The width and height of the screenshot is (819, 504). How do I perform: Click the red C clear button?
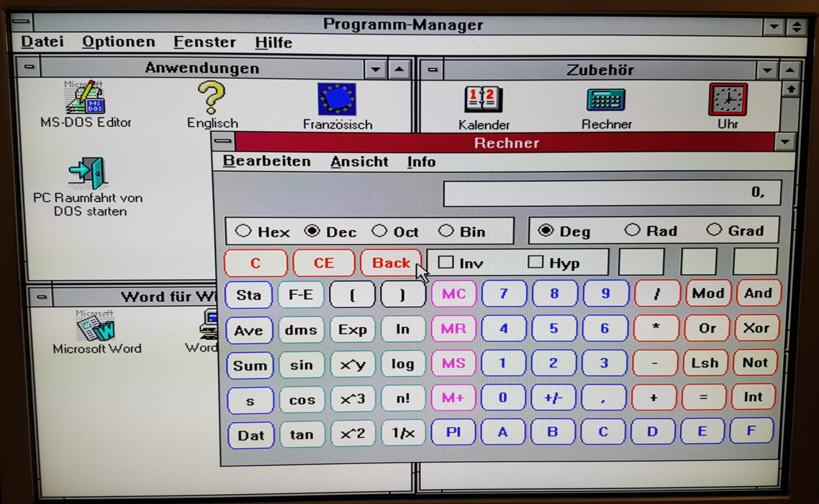(x=255, y=263)
